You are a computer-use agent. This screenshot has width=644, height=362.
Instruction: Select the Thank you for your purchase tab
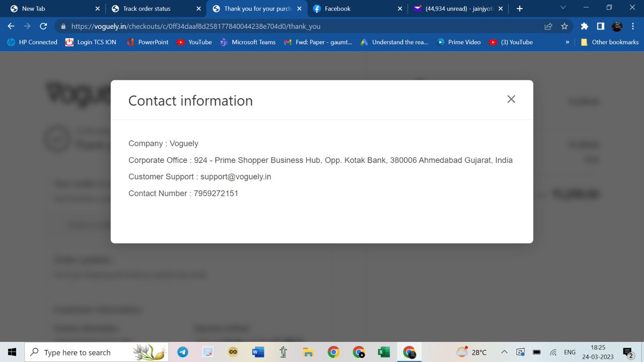(257, 9)
